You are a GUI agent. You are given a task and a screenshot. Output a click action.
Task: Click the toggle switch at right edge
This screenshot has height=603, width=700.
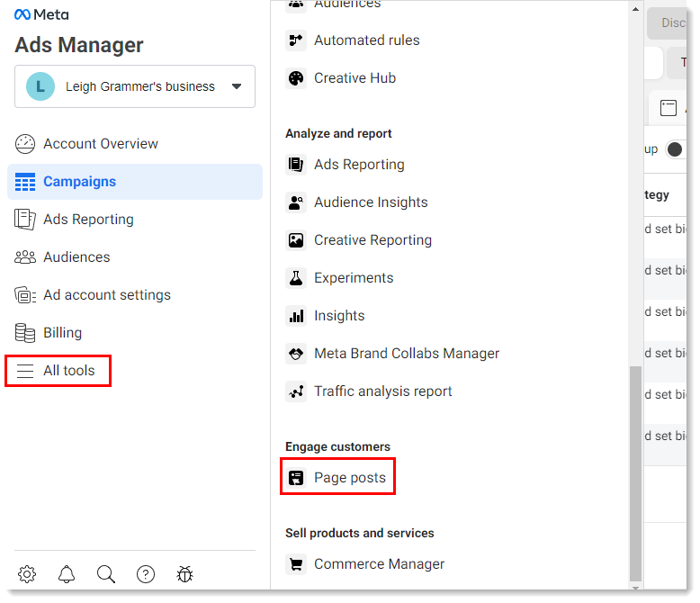(676, 149)
